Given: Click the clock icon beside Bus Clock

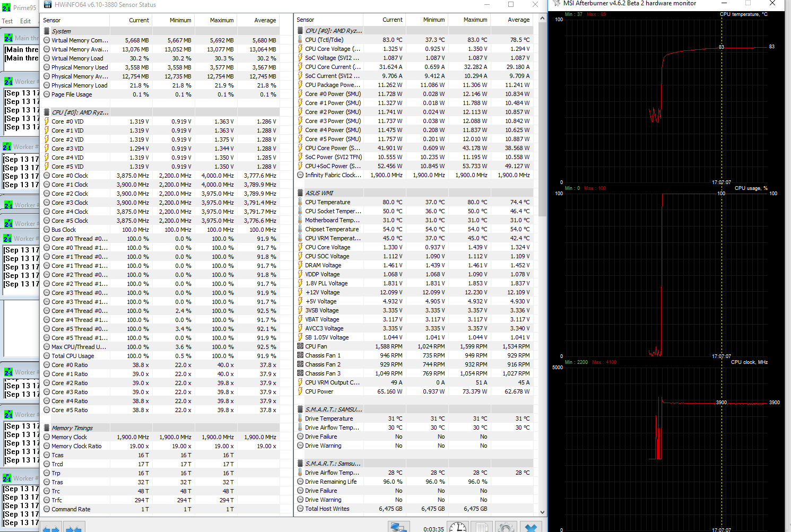Looking at the screenshot, I should coord(47,230).
